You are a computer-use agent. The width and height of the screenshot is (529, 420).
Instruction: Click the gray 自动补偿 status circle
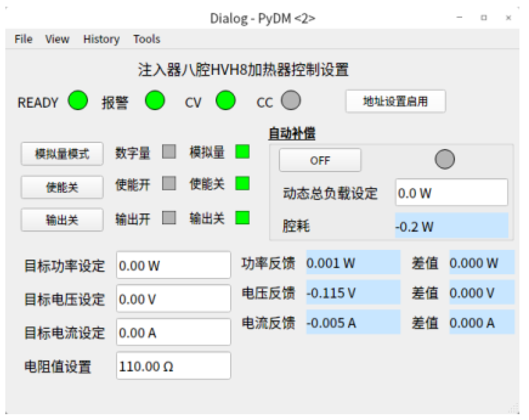444,159
